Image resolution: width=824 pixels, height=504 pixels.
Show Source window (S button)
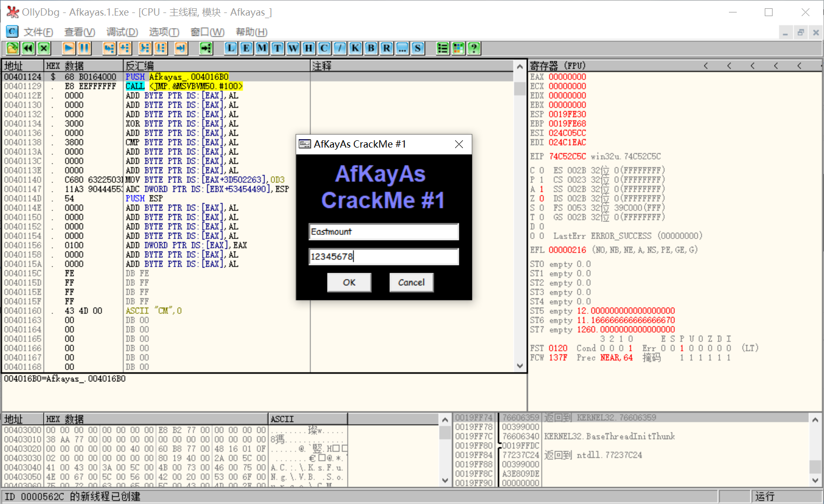(x=418, y=48)
